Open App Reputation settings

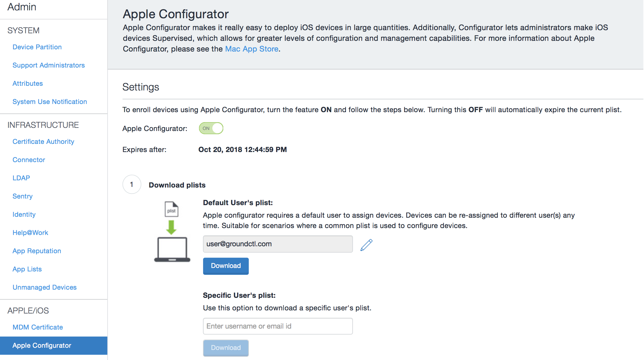coord(37,251)
